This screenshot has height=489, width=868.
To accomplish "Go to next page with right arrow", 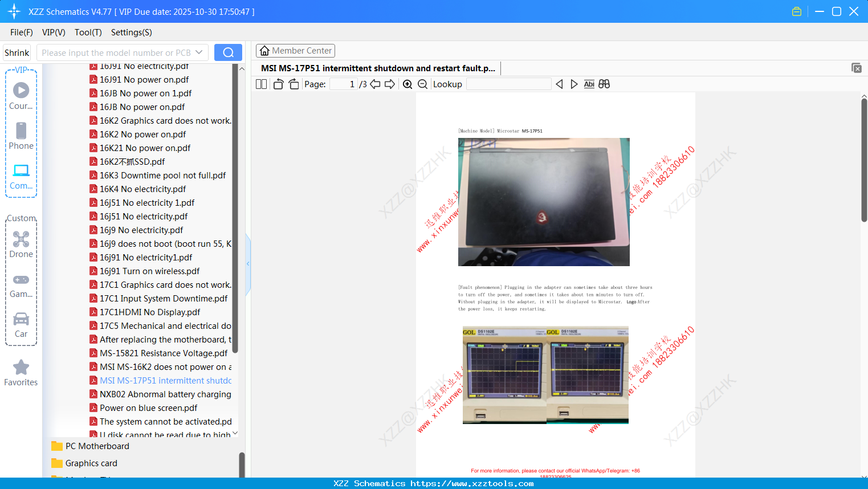I will pyautogui.click(x=390, y=84).
